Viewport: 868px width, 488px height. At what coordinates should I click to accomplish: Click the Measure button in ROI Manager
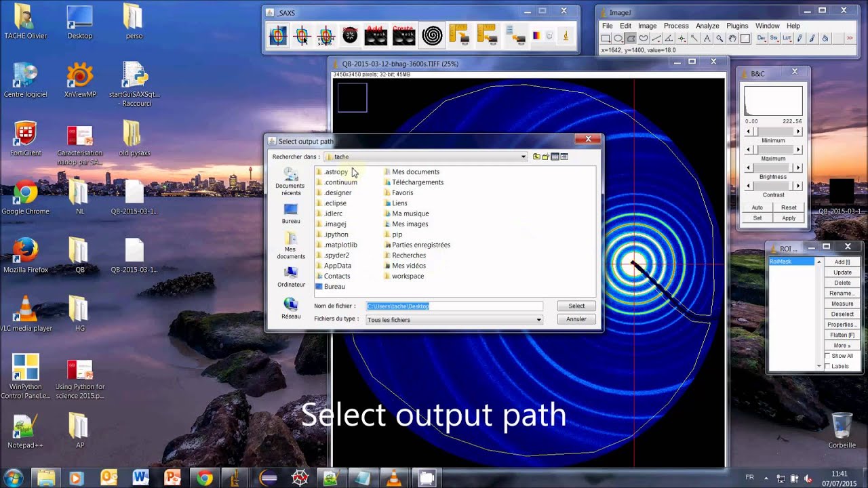[x=842, y=304]
